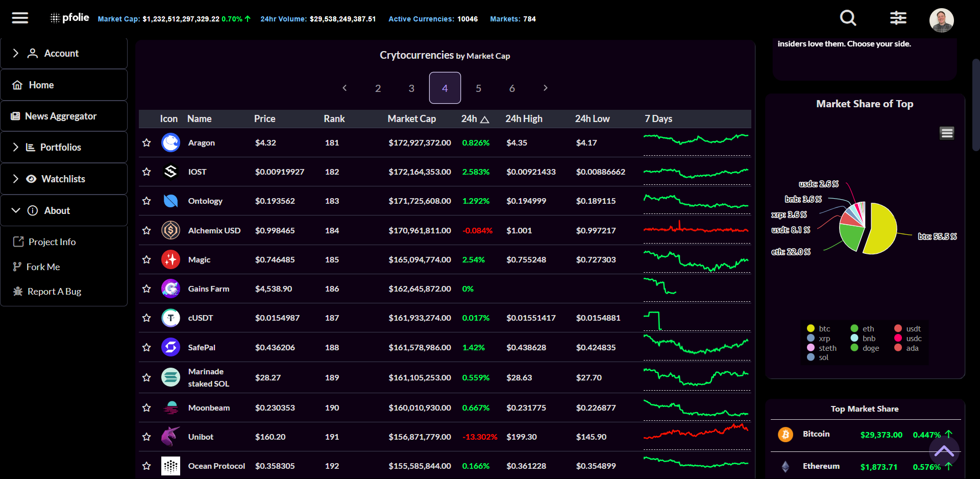This screenshot has width=980, height=479.
Task: Go to next page arrow
Action: pos(545,88)
